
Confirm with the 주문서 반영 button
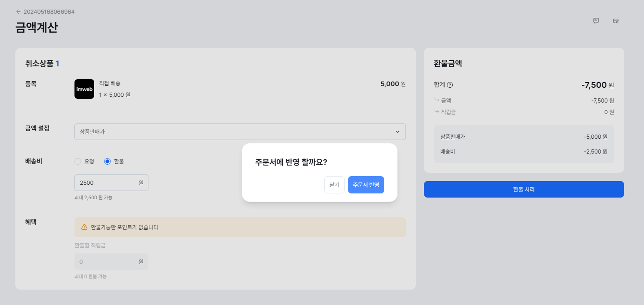[366, 185]
